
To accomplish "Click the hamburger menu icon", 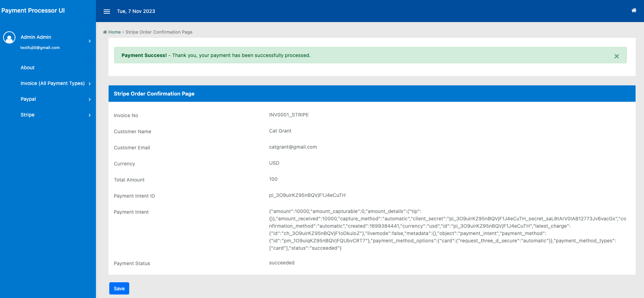I will 107,12.
